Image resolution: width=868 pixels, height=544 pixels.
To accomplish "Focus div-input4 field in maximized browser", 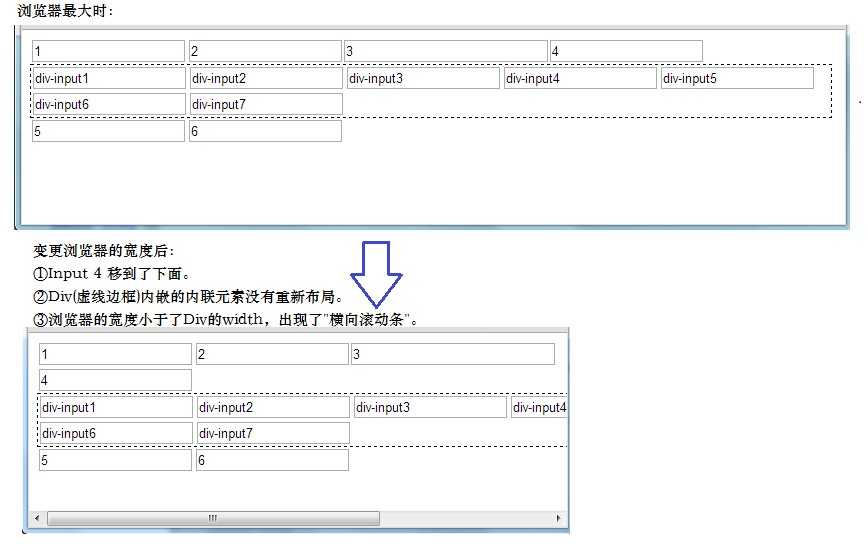I will pyautogui.click(x=580, y=78).
